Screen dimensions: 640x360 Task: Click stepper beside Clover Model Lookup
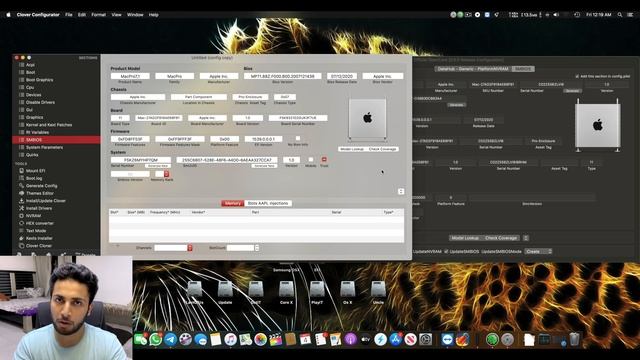pos(401,191)
